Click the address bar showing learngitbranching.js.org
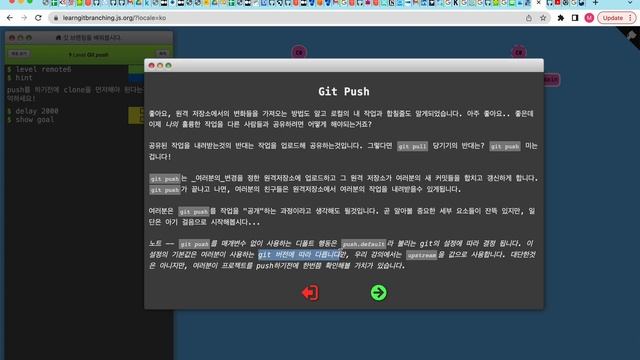The width and height of the screenshot is (640, 360). pyautogui.click(x=286, y=18)
